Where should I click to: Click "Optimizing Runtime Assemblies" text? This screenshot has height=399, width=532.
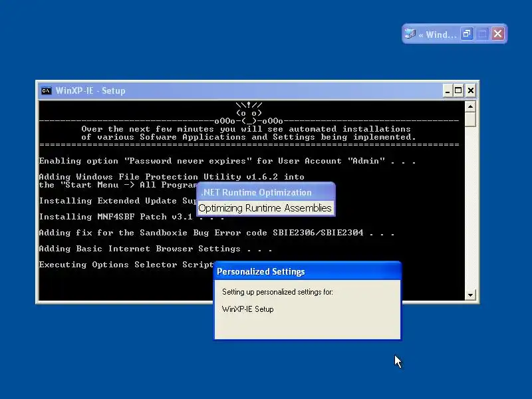(x=265, y=208)
